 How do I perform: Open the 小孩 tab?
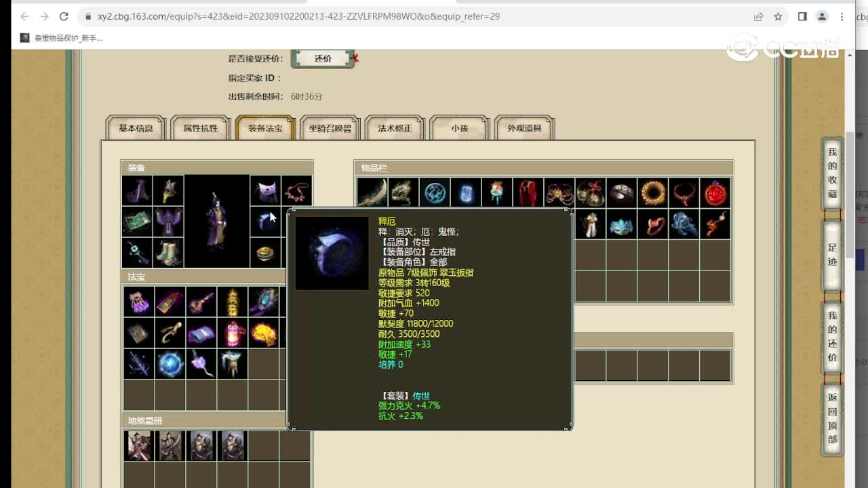(460, 128)
